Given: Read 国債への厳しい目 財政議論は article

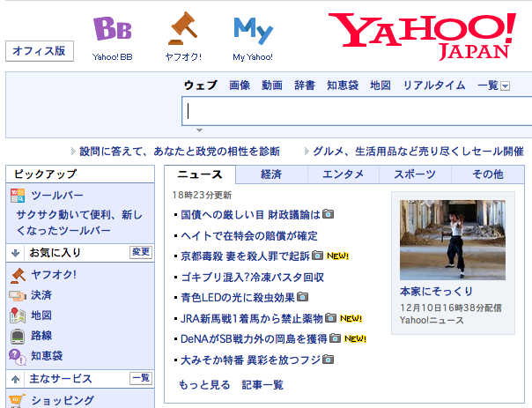Looking at the screenshot, I should click(250, 214).
